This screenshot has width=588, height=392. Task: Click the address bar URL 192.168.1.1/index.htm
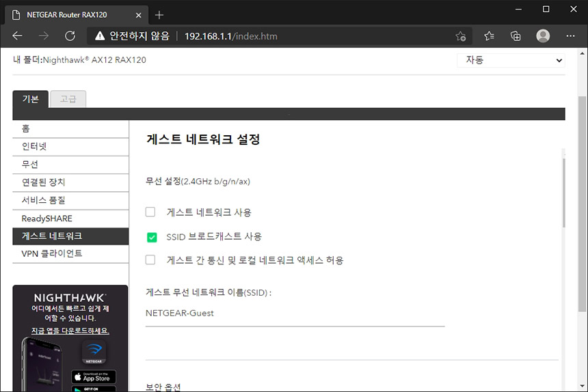pos(231,36)
